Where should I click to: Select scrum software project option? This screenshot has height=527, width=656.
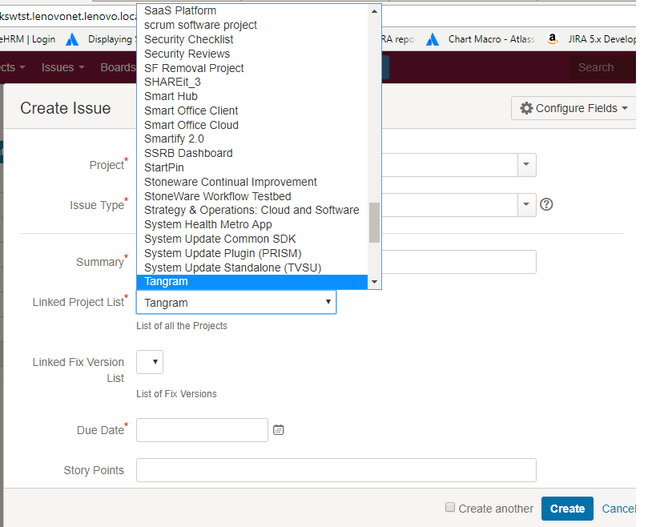pos(252,25)
